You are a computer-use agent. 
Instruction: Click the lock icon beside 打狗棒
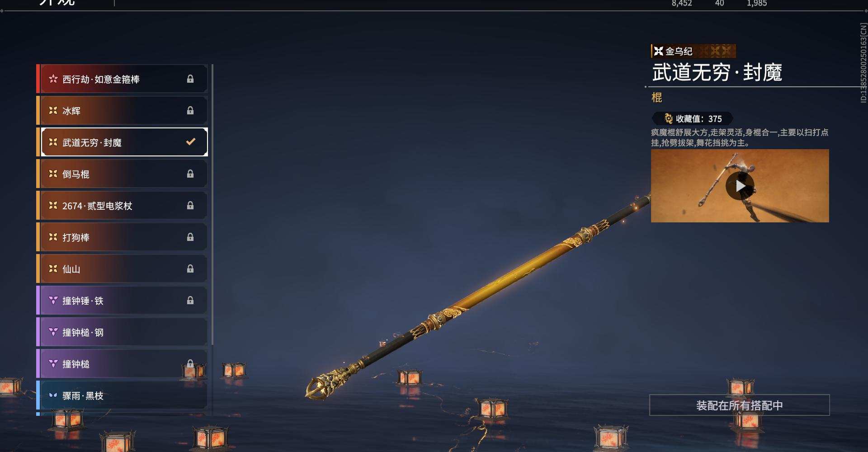[x=190, y=237]
